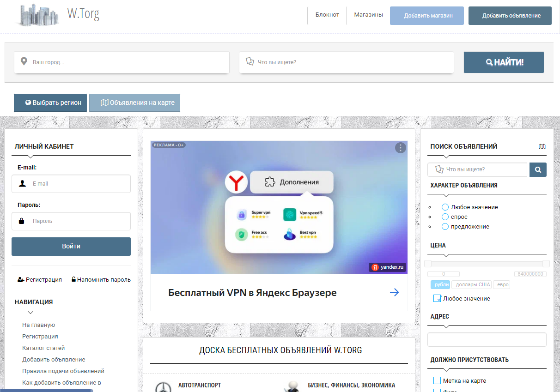Focus the Ваш город input field
Viewport: 560px width, 392px height.
pos(122,62)
